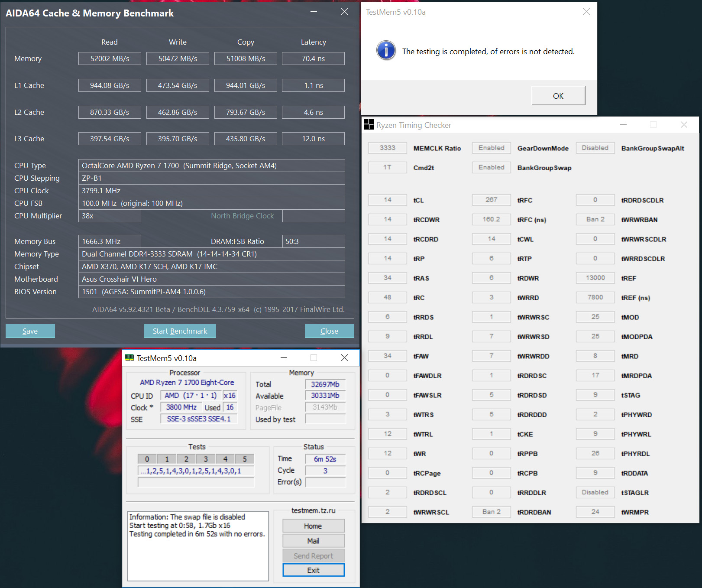Click the BIOS Version field in AIDA64
702x588 pixels.
212,292
